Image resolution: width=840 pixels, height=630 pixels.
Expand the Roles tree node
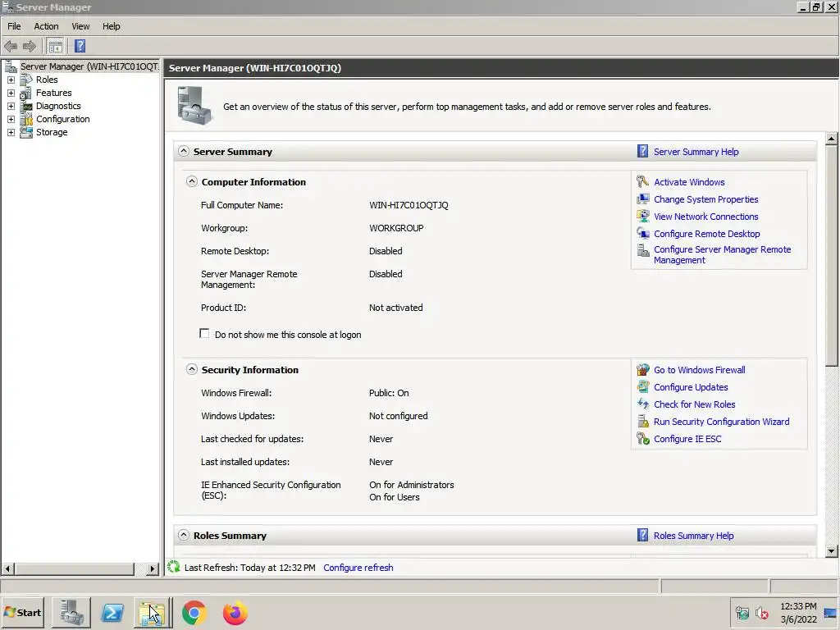pyautogui.click(x=11, y=80)
